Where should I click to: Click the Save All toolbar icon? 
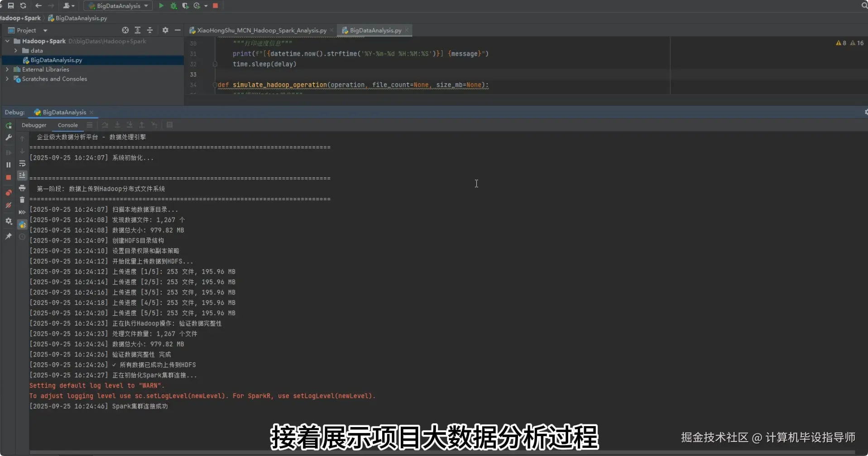coord(11,6)
